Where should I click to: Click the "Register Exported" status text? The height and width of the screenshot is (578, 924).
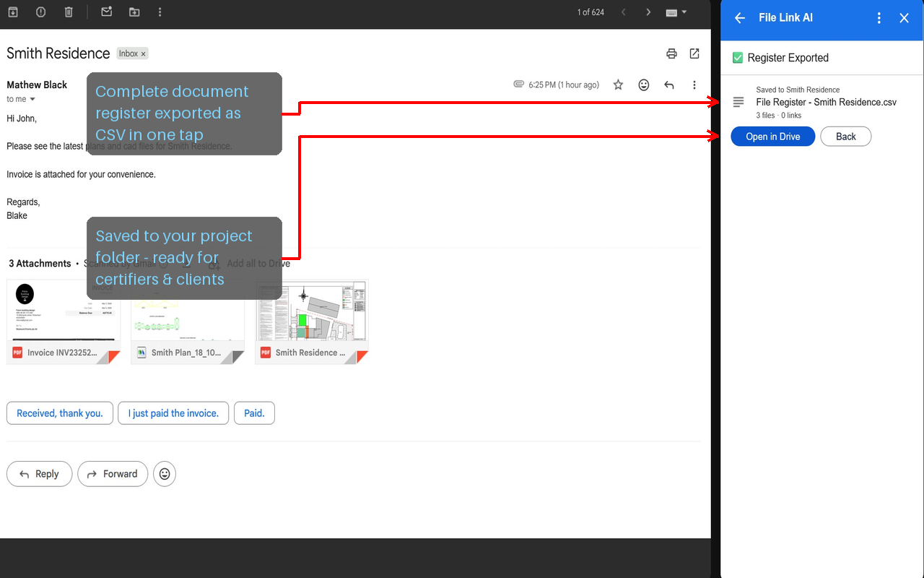point(788,58)
